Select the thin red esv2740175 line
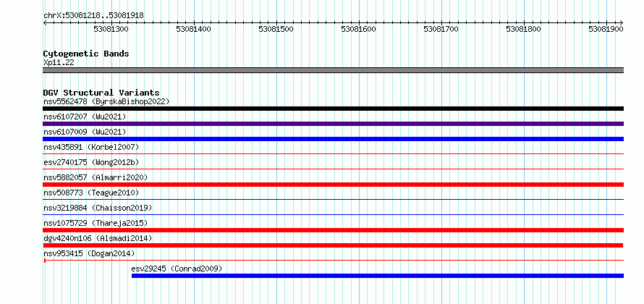The width and height of the screenshot is (644, 304). point(333,169)
